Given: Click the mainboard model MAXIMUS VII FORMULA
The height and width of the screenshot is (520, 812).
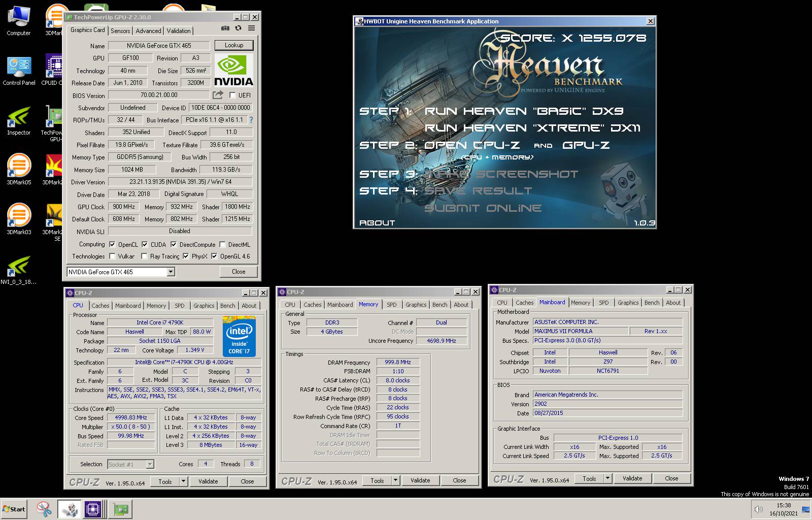Looking at the screenshot, I should 581,331.
